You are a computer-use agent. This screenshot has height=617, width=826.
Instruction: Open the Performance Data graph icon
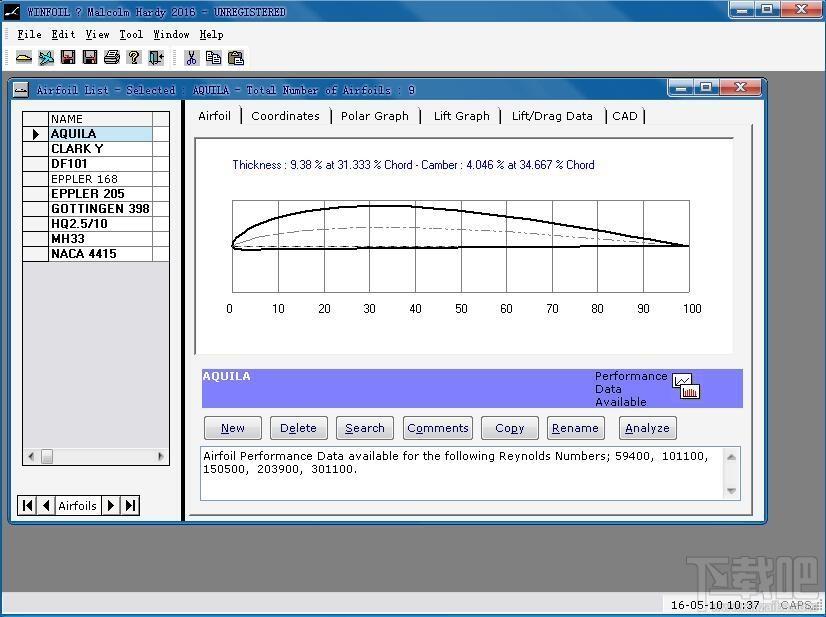pos(686,387)
